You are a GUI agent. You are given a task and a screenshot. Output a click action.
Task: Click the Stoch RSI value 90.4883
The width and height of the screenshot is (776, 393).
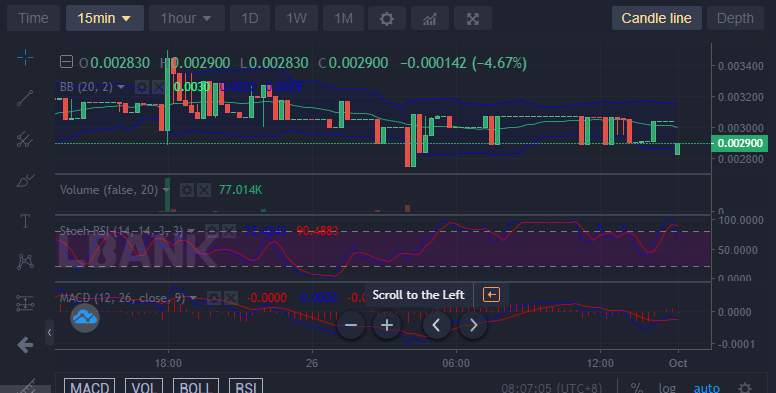(317, 231)
